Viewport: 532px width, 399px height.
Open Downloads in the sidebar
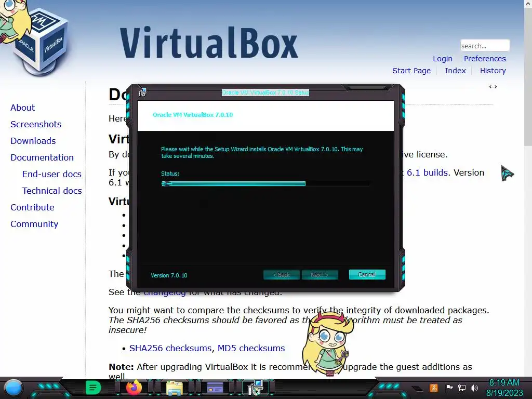[33, 141]
